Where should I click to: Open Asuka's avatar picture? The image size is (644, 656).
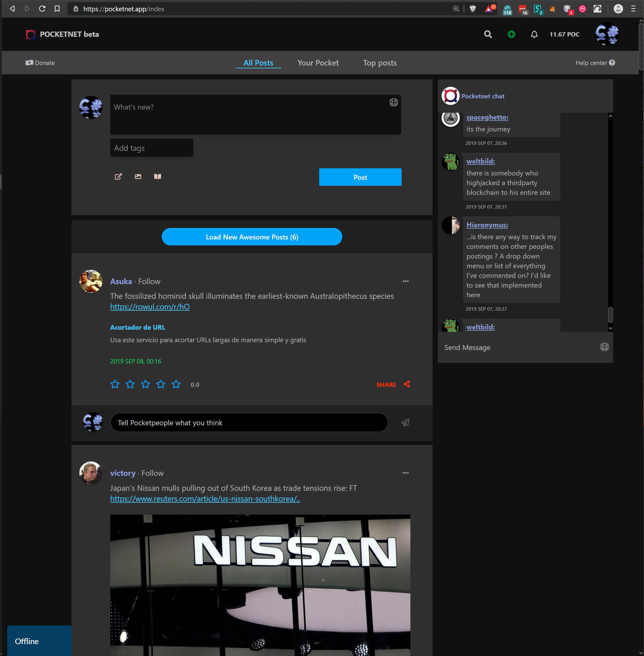point(91,281)
